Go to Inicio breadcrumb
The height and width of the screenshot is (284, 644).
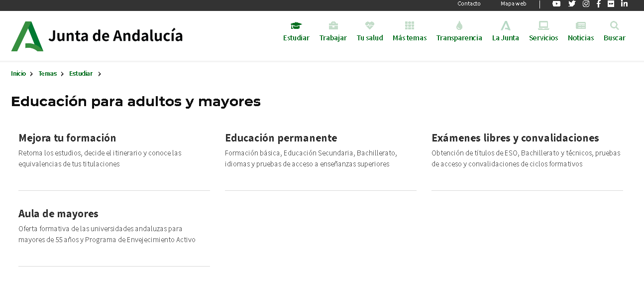point(18,74)
